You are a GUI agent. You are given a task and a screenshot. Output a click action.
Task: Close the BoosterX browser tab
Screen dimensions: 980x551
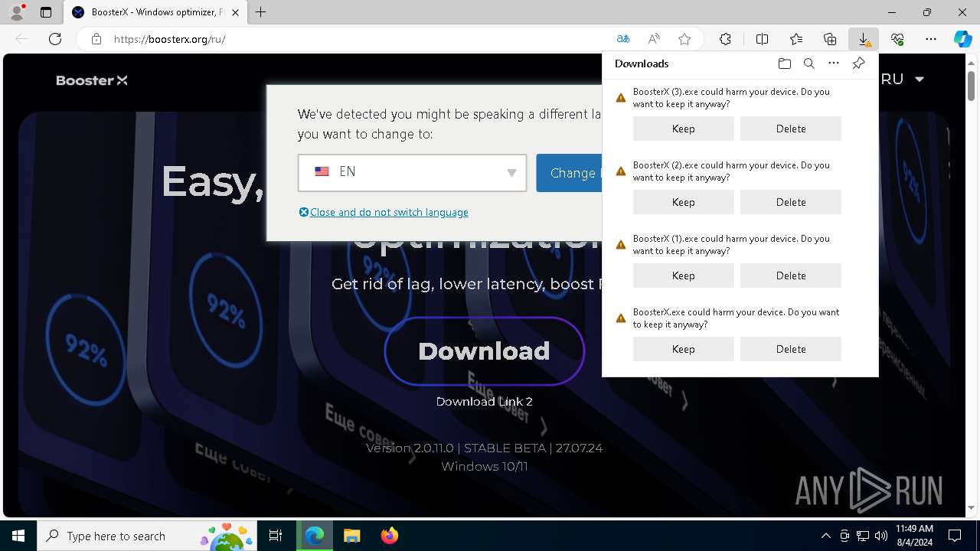tap(235, 12)
